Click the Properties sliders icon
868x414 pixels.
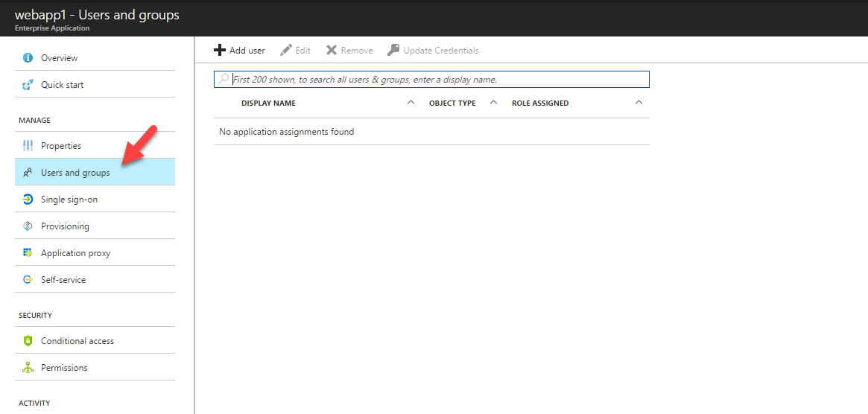(x=28, y=145)
